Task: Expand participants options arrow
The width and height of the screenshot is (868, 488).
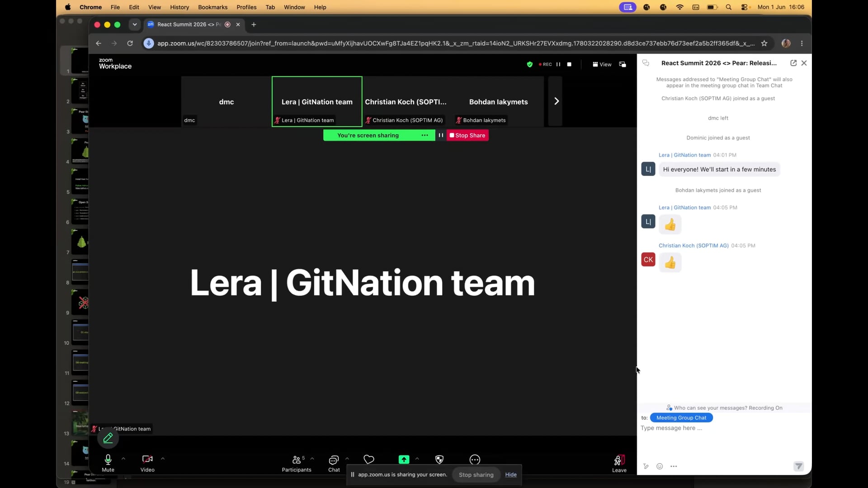Action: [x=312, y=459]
